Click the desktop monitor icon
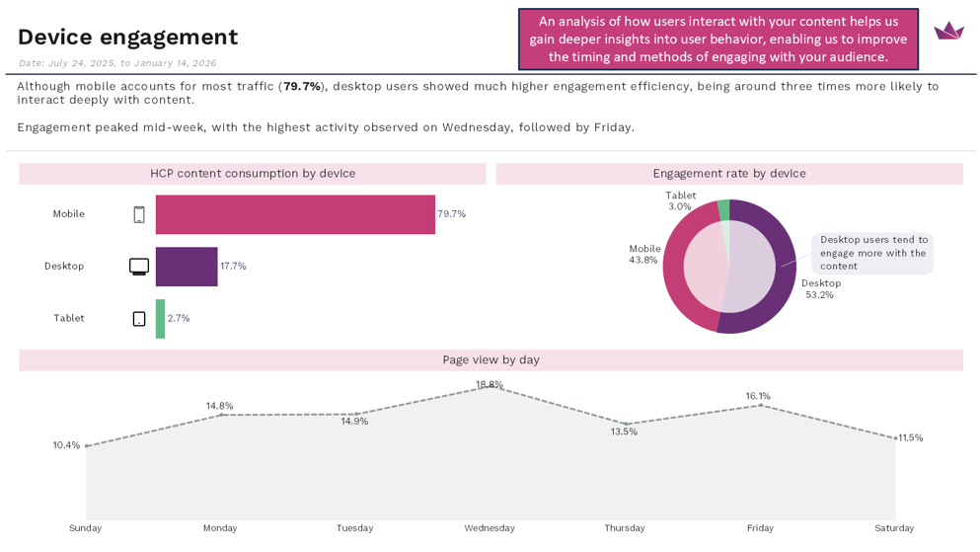The height and width of the screenshot is (552, 980). [139, 267]
